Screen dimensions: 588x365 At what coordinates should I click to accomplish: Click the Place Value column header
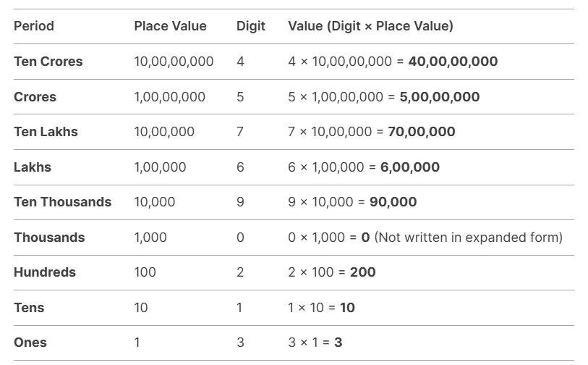[x=170, y=26]
